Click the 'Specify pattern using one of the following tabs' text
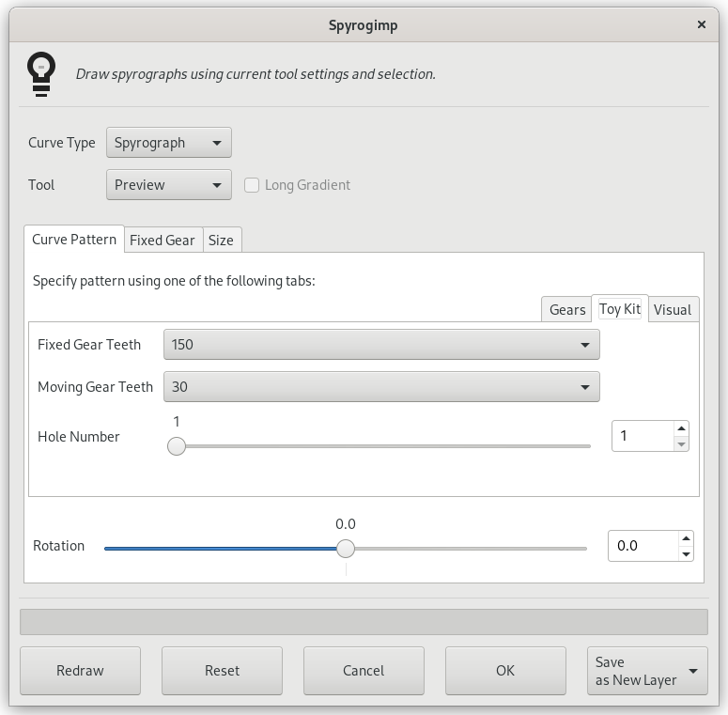The height and width of the screenshot is (715, 728). [x=174, y=281]
